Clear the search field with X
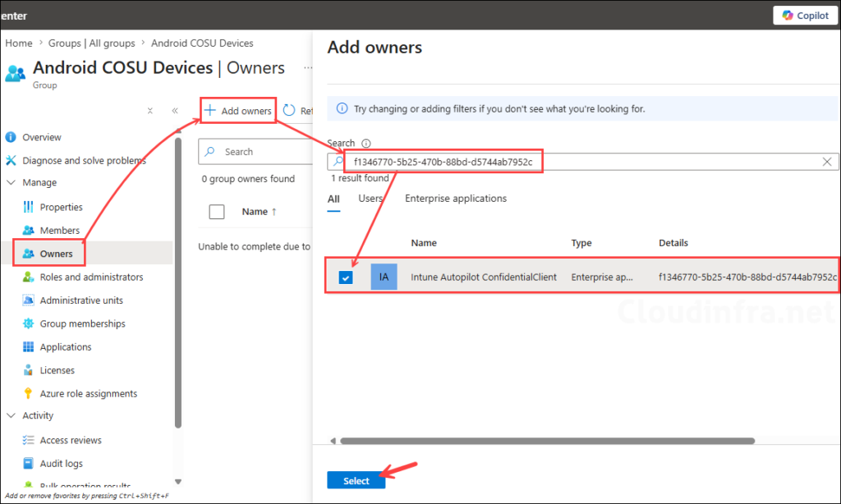 pyautogui.click(x=827, y=162)
